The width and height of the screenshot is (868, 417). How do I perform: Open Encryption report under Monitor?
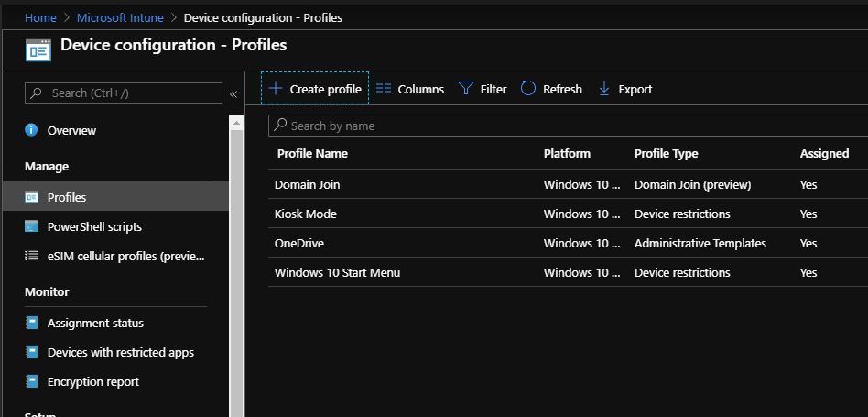[x=93, y=381]
